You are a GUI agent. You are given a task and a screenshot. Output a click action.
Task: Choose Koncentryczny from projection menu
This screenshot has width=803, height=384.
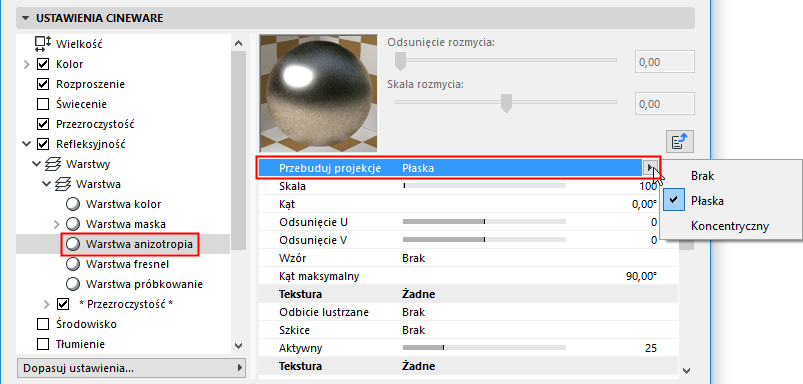[730, 226]
